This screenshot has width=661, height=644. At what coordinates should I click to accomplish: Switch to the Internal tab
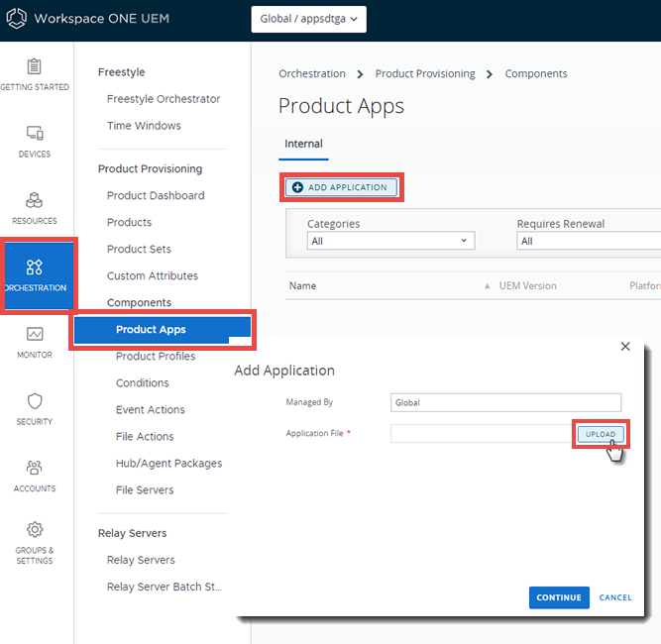pos(303,144)
